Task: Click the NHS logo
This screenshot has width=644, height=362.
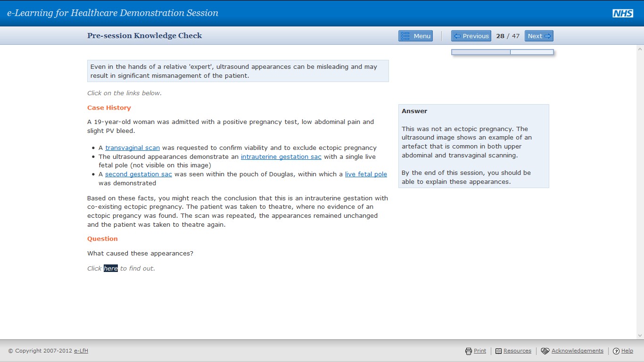Action: [x=623, y=13]
